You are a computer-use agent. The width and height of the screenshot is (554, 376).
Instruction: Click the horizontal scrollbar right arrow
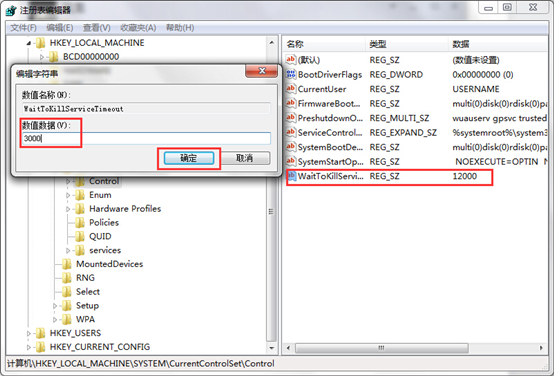pos(541,348)
